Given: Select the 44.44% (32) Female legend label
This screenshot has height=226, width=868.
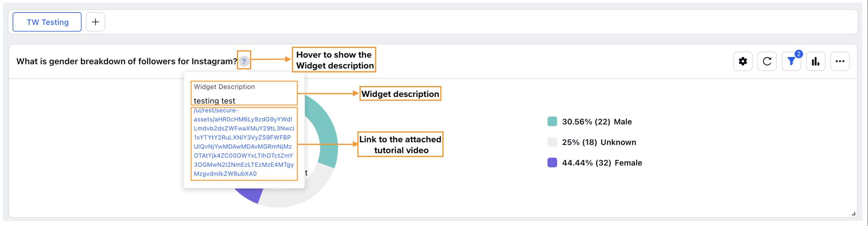Looking at the screenshot, I should pyautogui.click(x=602, y=163).
